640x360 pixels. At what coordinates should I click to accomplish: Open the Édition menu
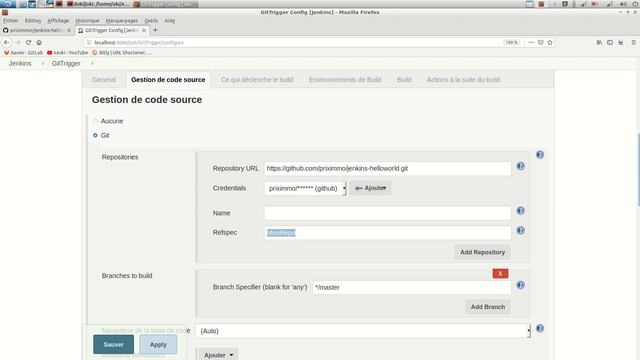pos(33,20)
